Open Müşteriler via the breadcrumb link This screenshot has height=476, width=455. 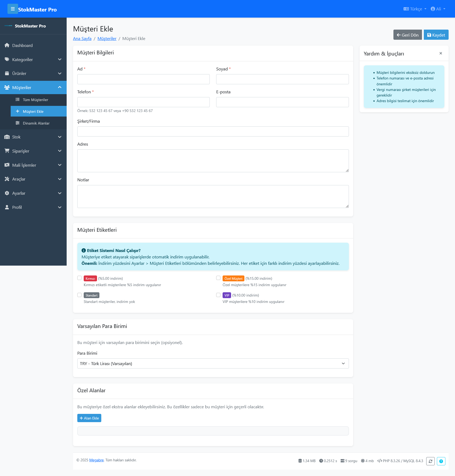(107, 38)
